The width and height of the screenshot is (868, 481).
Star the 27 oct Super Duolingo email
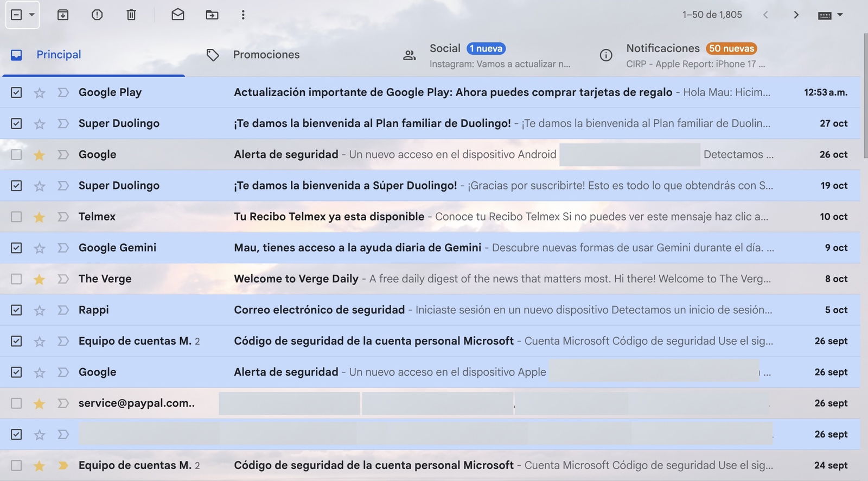[x=39, y=124]
